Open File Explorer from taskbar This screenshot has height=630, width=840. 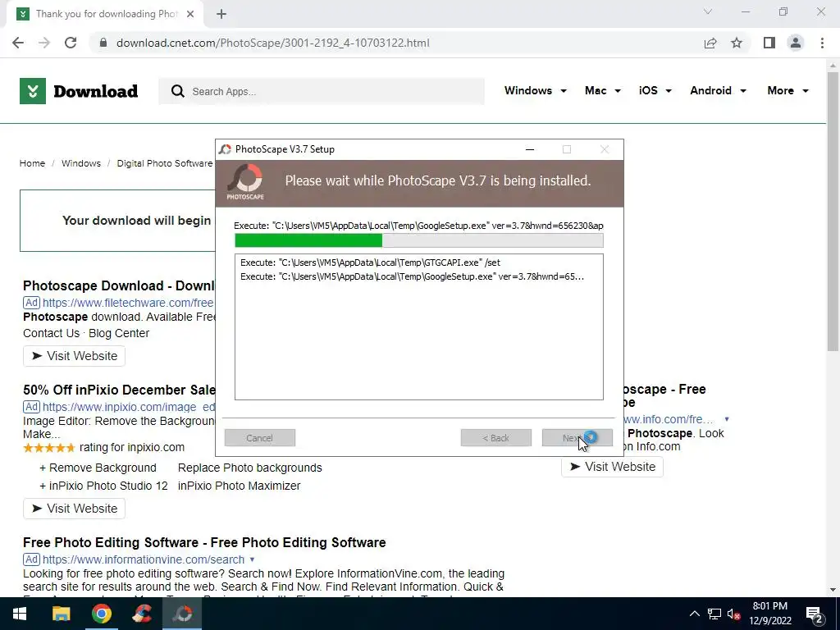(x=61, y=614)
